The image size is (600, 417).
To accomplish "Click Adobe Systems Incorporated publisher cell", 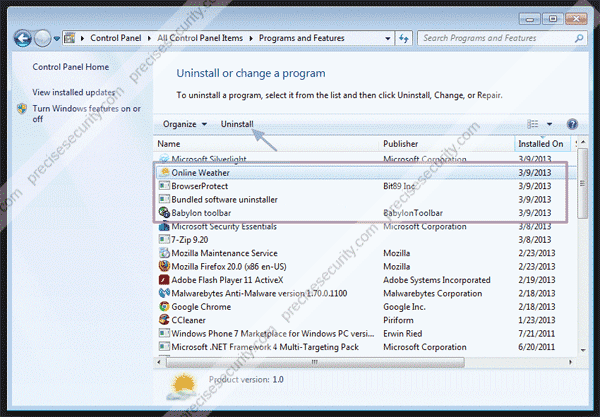I will pyautogui.click(x=437, y=280).
